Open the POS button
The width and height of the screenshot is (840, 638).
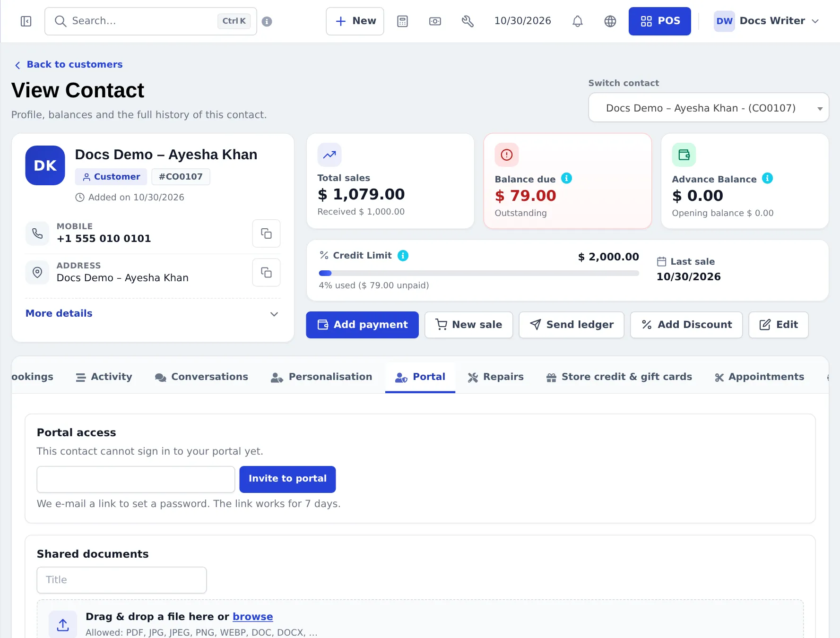659,21
